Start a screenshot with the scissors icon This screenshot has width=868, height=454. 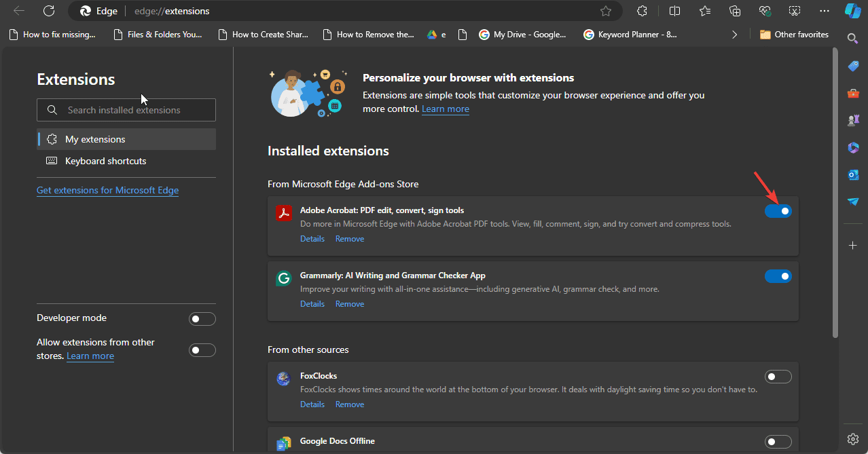pyautogui.click(x=795, y=11)
